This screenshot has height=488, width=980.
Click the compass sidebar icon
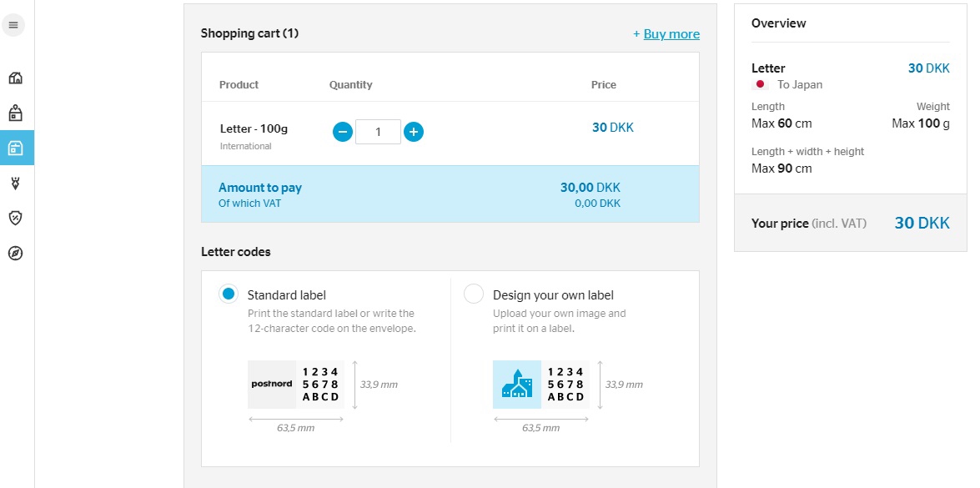point(16,253)
